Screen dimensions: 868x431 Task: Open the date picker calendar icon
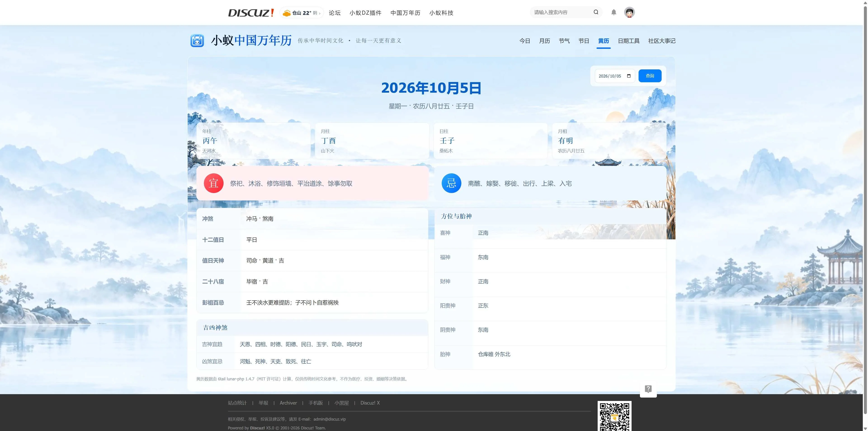click(x=628, y=76)
